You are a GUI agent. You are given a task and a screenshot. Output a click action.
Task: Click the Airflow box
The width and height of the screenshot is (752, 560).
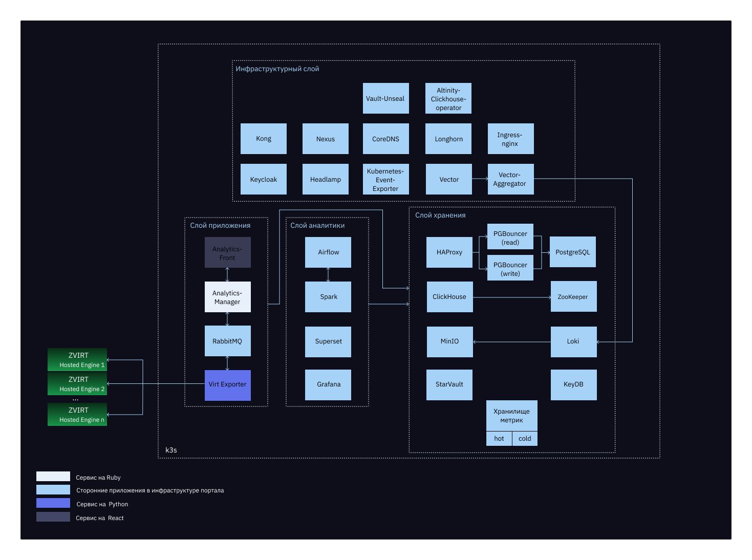[x=328, y=252]
